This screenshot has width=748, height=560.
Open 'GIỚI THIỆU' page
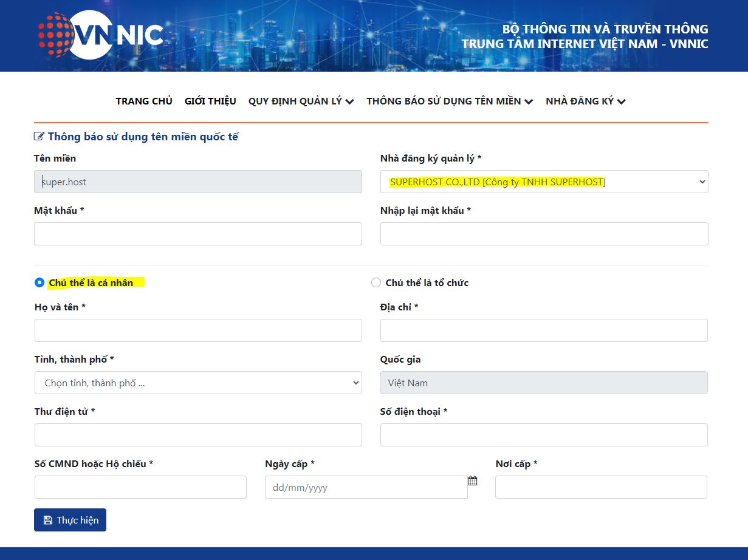click(x=210, y=101)
